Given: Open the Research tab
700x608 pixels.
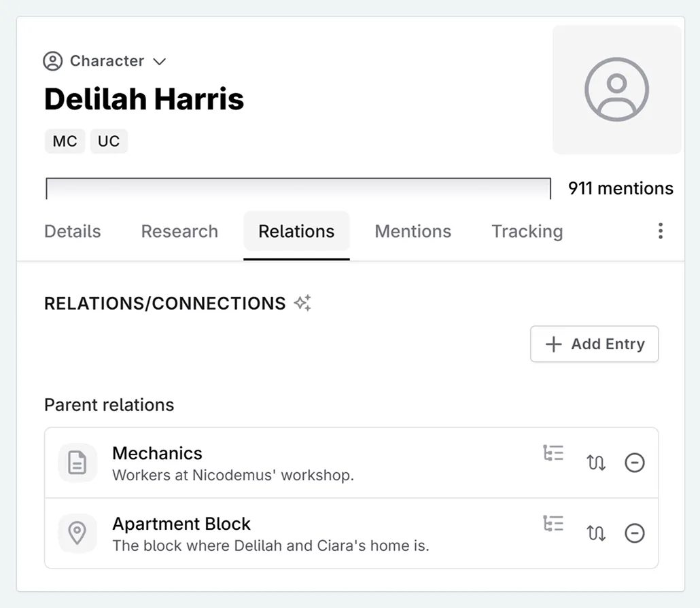Looking at the screenshot, I should tap(179, 232).
